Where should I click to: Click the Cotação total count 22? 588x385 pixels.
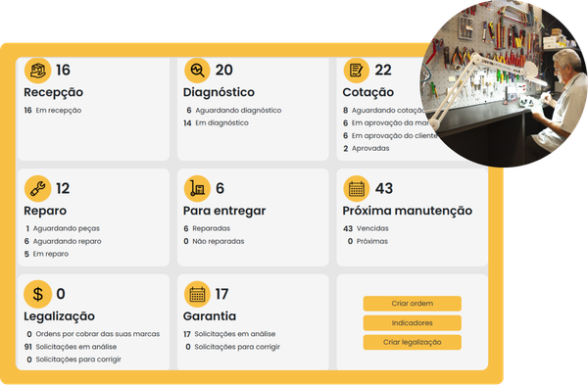[x=383, y=71]
